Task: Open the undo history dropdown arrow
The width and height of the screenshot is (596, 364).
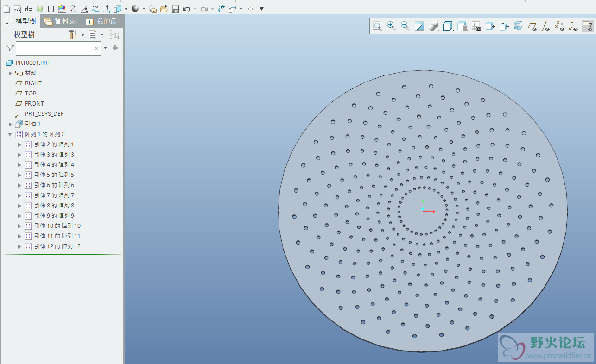Action: (x=195, y=9)
